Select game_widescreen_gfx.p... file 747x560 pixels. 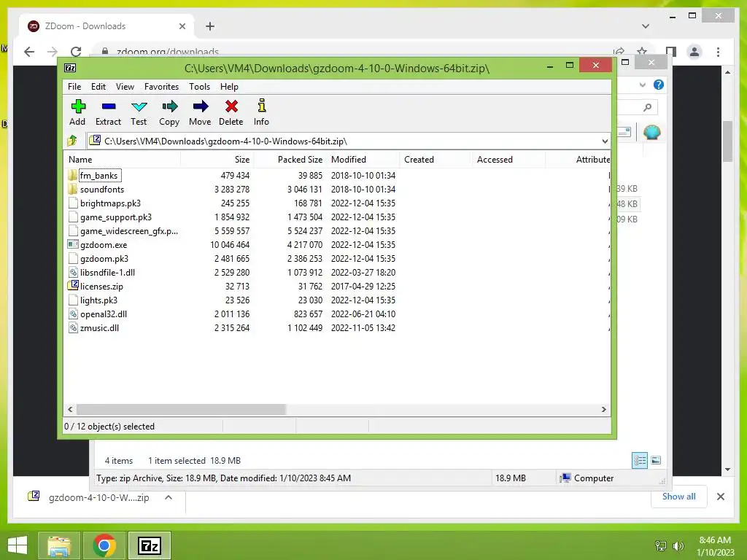[128, 231]
